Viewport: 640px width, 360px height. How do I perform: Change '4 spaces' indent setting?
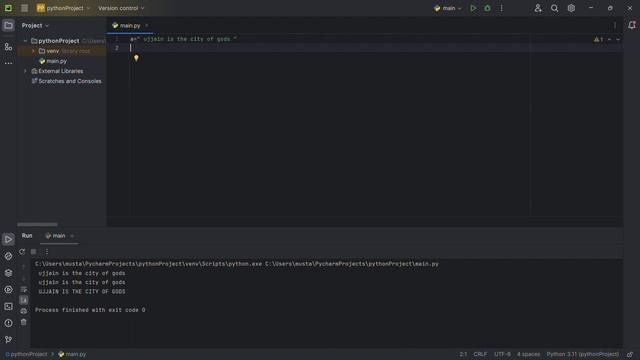pos(529,354)
